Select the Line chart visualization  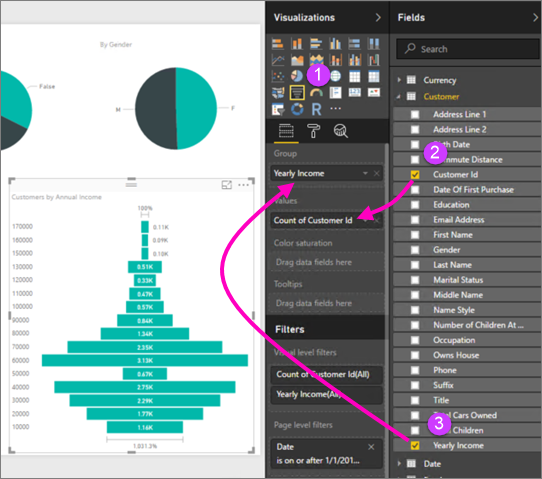pos(278,60)
